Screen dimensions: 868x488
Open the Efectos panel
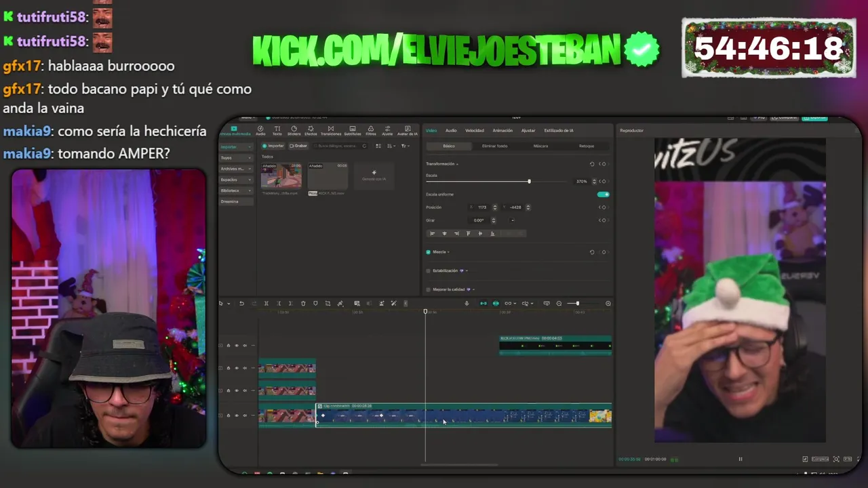point(311,130)
